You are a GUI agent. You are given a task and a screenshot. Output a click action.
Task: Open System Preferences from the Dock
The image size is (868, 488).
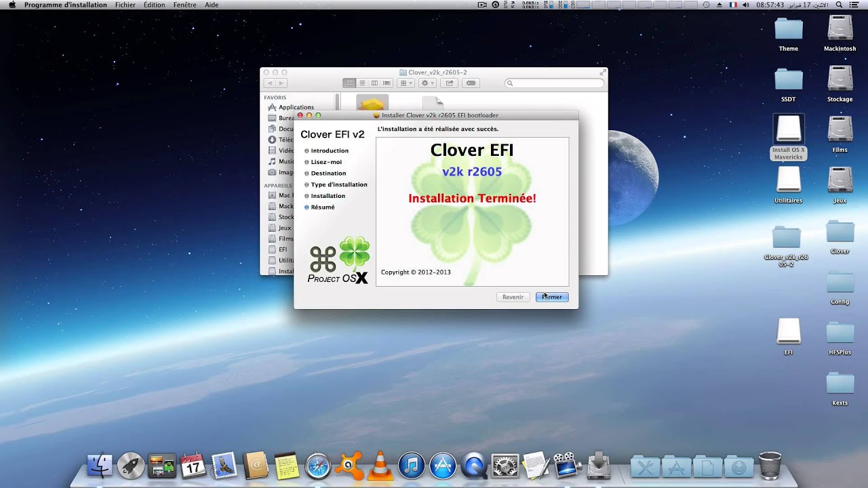[x=505, y=466]
